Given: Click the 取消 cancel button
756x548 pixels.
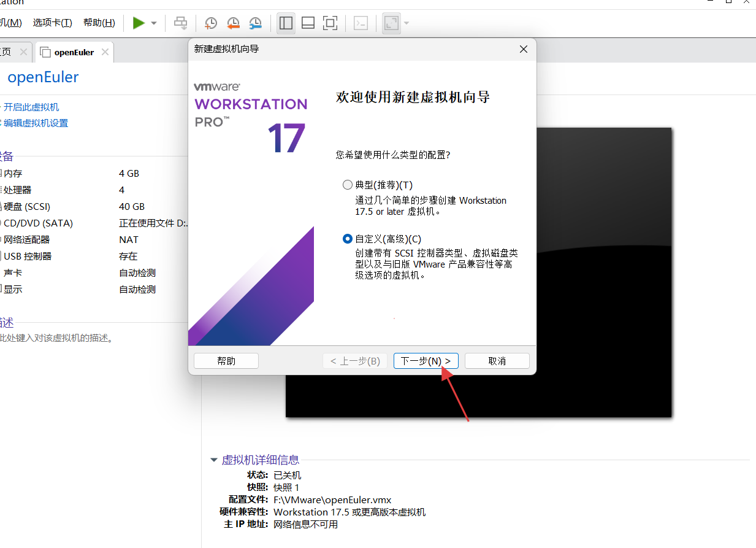Looking at the screenshot, I should click(497, 361).
